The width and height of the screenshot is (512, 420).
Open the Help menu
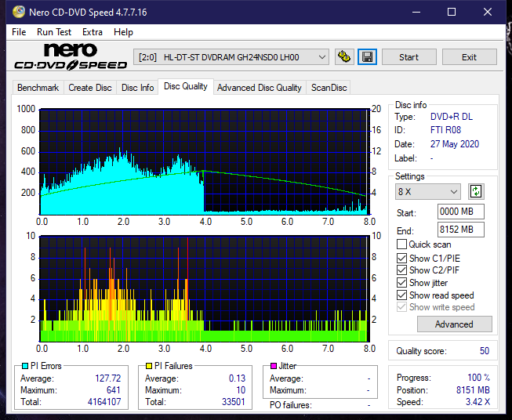(123, 32)
